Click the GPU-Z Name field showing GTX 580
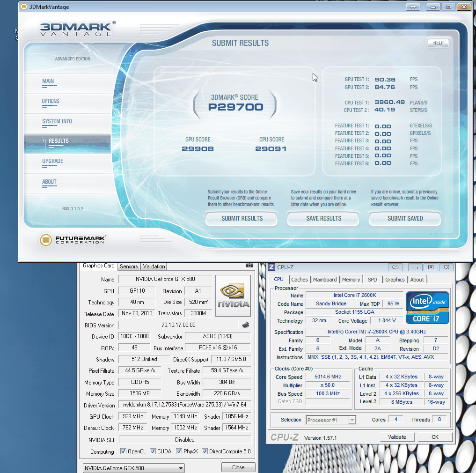Image resolution: width=476 pixels, height=473 pixels. click(x=165, y=279)
